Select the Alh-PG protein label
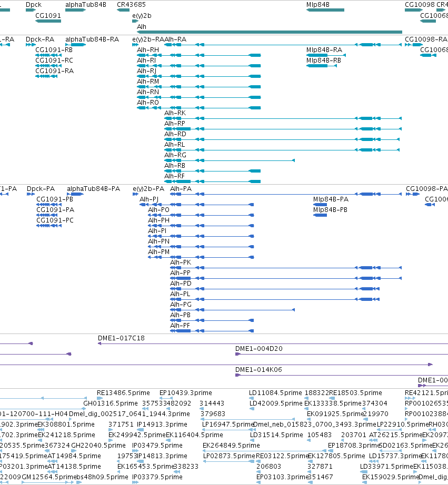 click(x=181, y=305)
